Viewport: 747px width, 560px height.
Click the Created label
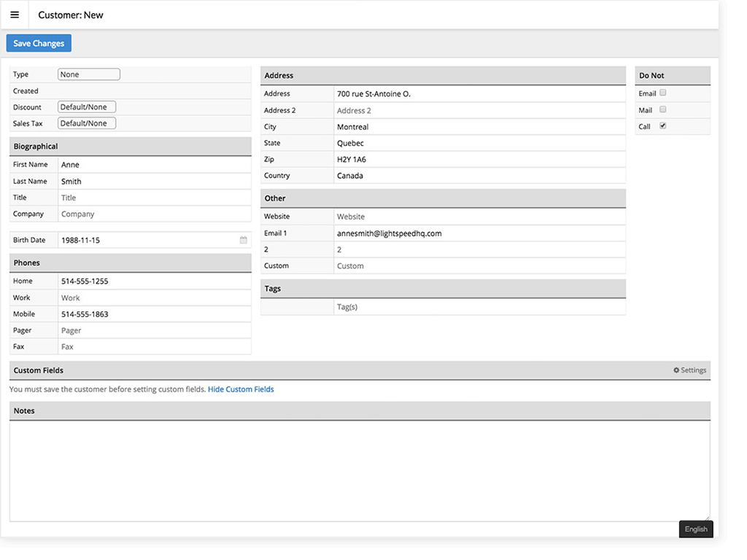(x=26, y=91)
